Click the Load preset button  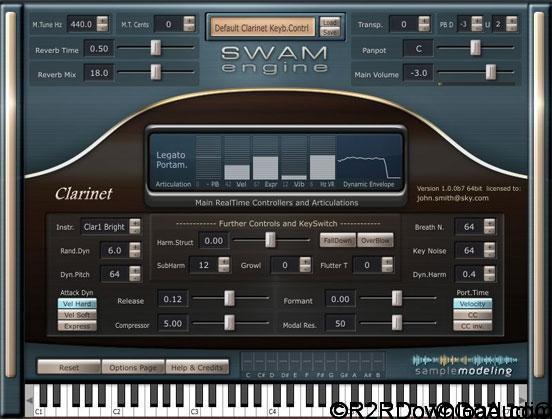[330, 22]
